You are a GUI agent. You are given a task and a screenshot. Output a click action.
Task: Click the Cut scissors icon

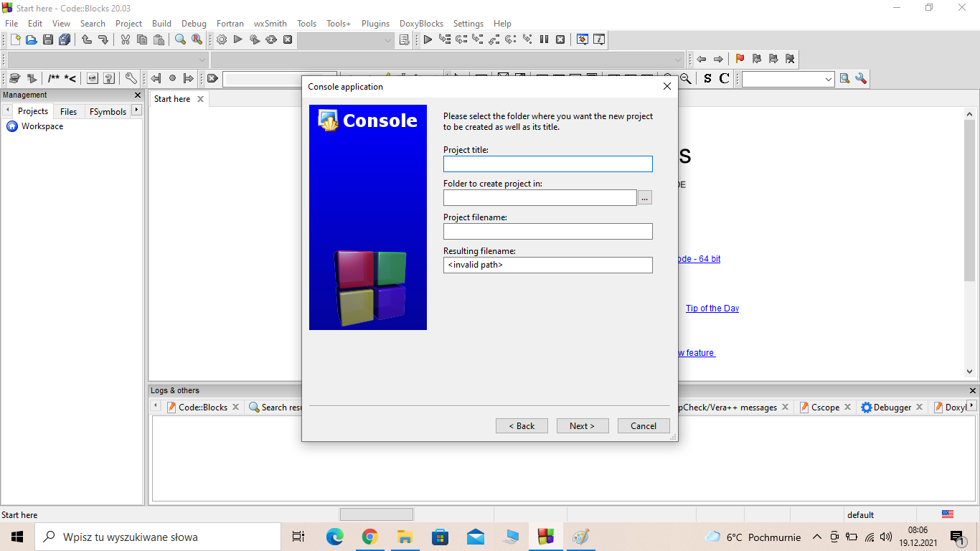(126, 40)
